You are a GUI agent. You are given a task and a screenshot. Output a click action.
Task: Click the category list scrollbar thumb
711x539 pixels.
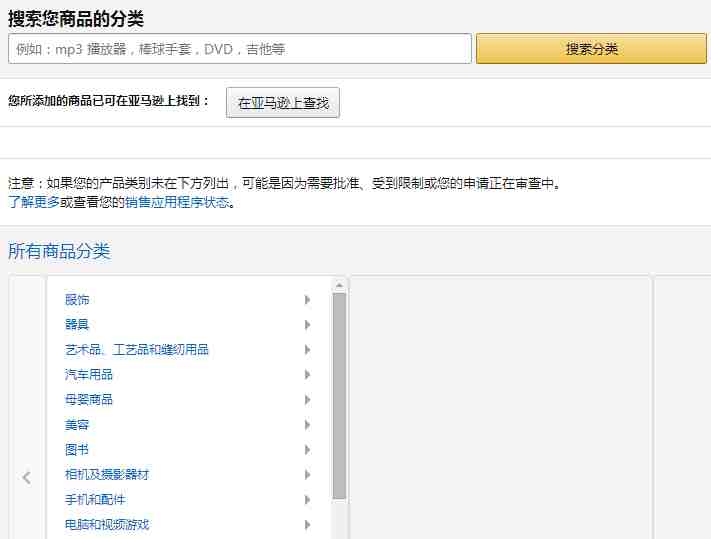coord(339,396)
